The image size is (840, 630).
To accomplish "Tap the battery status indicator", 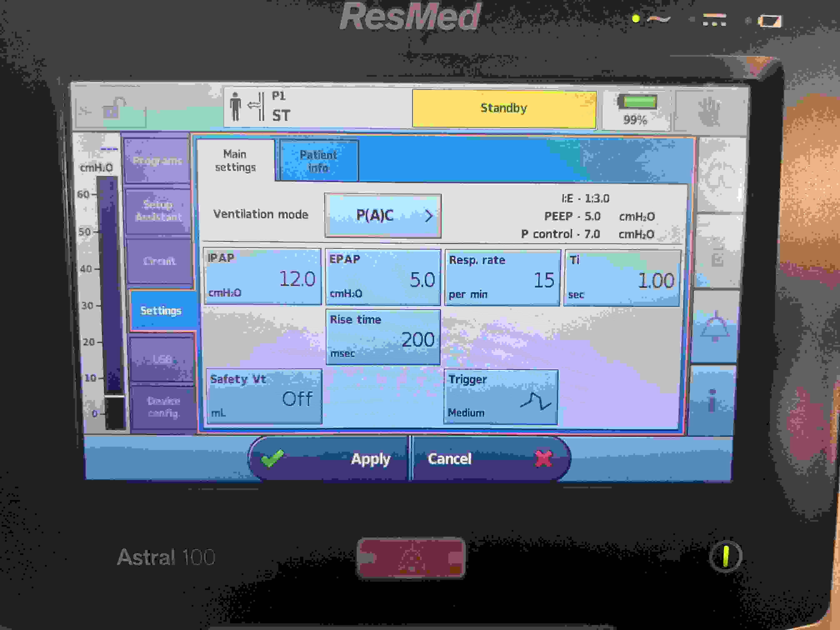I will click(x=636, y=110).
